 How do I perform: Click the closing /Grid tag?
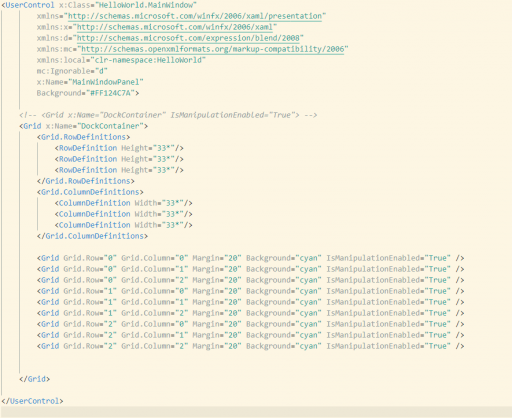35,379
